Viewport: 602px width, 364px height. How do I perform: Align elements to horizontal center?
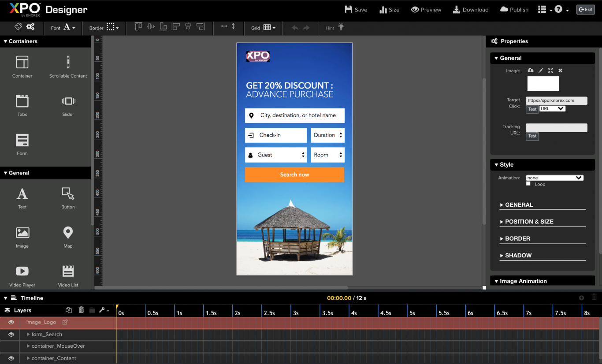(188, 27)
